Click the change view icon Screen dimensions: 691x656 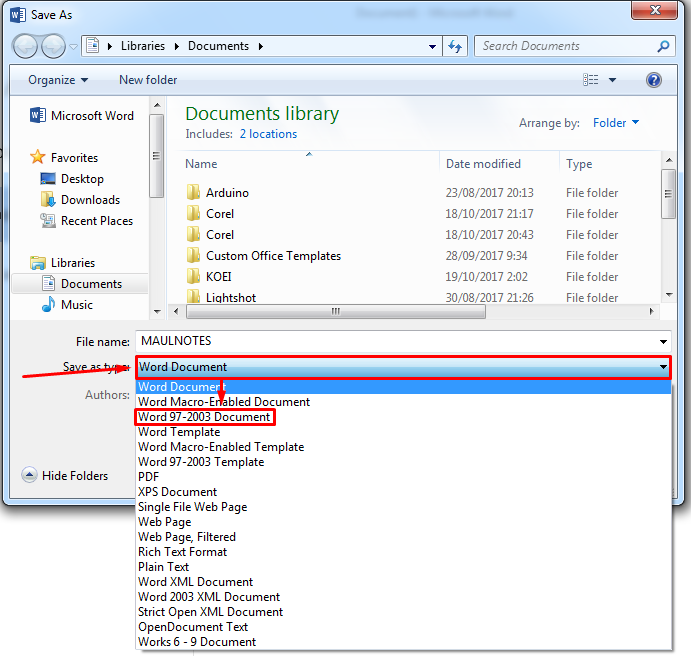tap(591, 80)
